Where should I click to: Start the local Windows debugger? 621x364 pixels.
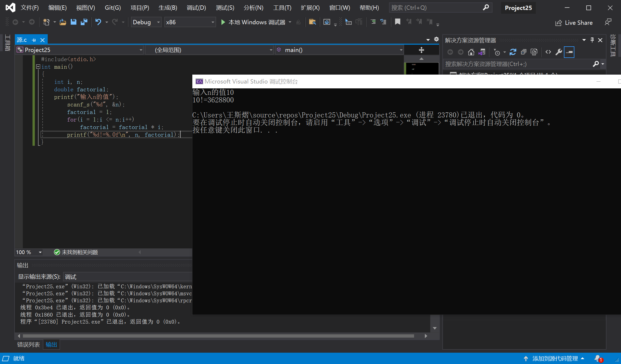253,22
